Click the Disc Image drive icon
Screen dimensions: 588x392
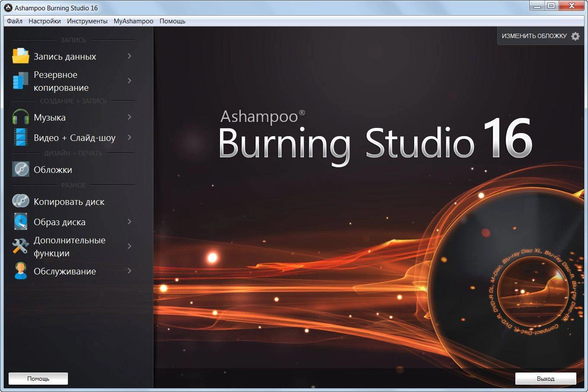click(x=20, y=222)
